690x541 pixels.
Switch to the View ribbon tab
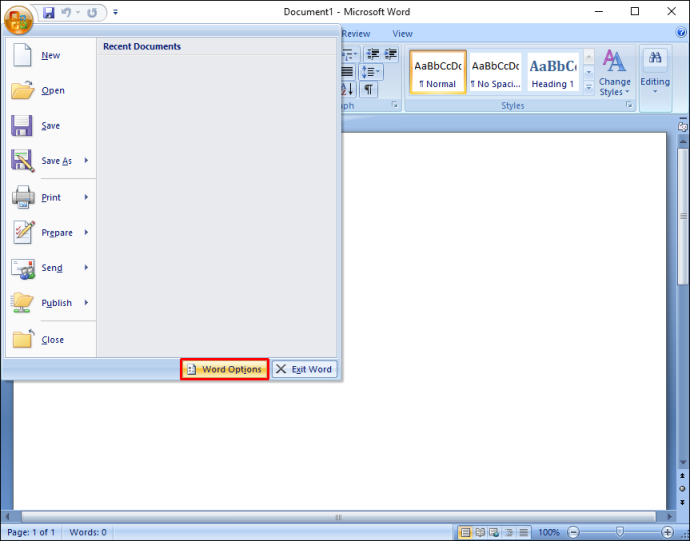(403, 34)
